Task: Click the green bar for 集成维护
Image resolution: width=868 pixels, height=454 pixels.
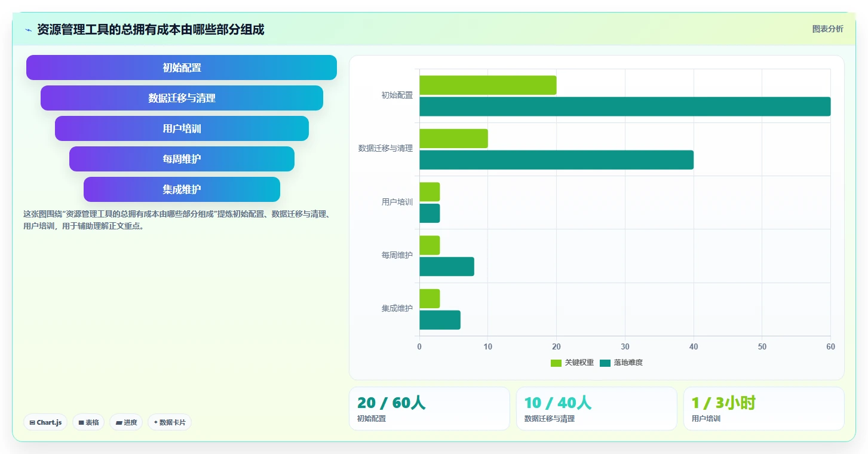Action: coord(430,299)
